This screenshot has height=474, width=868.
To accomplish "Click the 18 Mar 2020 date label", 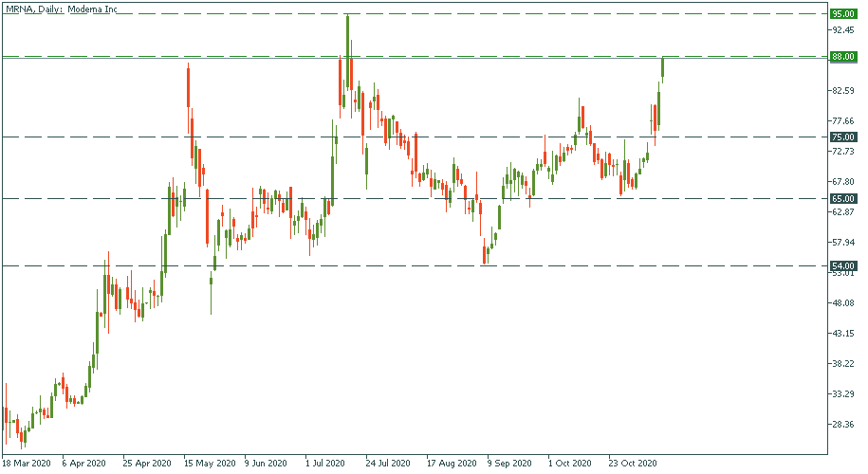I will pos(27,464).
